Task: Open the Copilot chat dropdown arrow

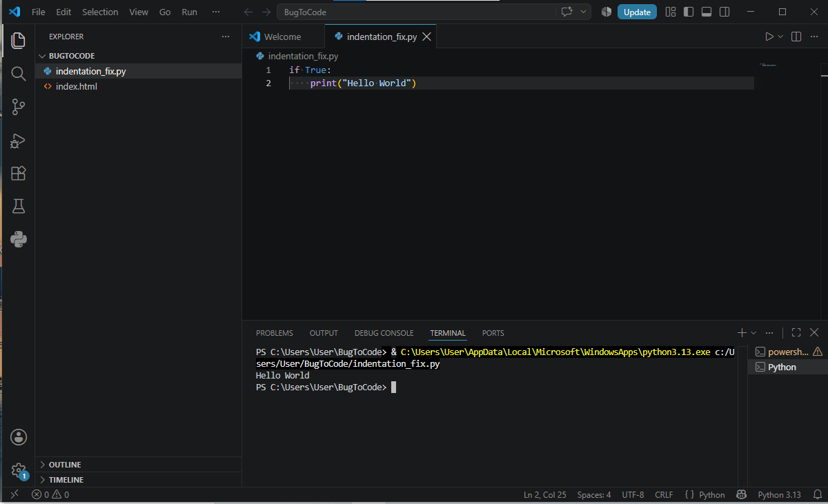Action: point(584,12)
